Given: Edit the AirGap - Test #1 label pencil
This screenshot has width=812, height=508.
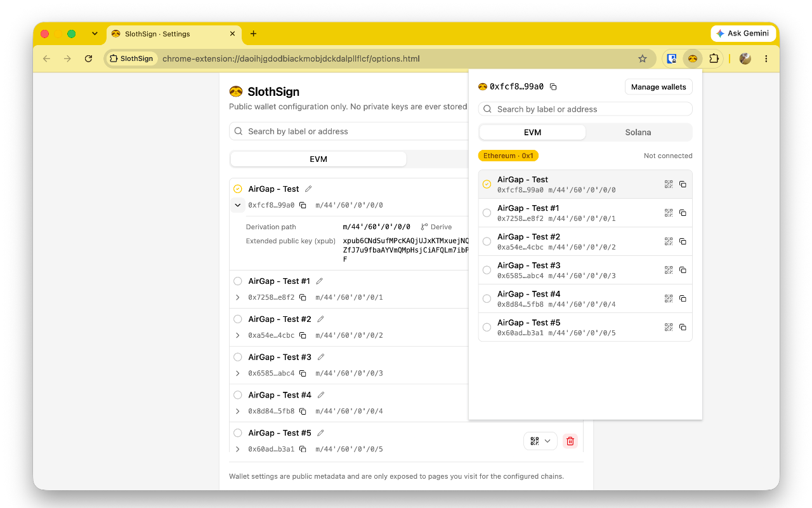Looking at the screenshot, I should pyautogui.click(x=320, y=281).
